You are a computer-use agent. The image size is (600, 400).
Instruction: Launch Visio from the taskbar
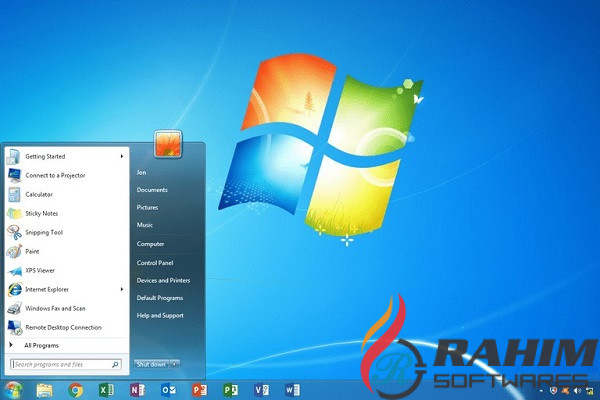(x=260, y=389)
